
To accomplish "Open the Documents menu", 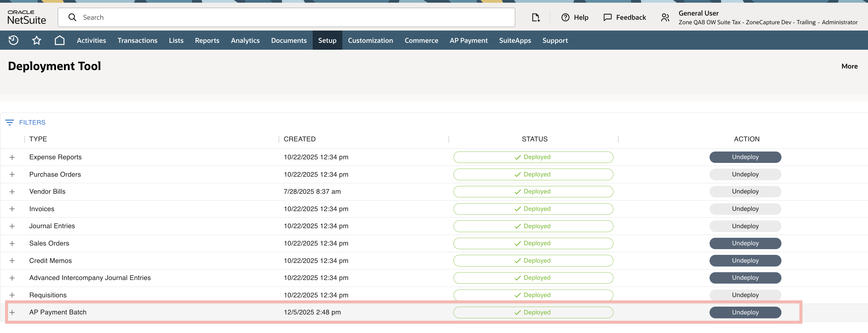I will [x=289, y=40].
